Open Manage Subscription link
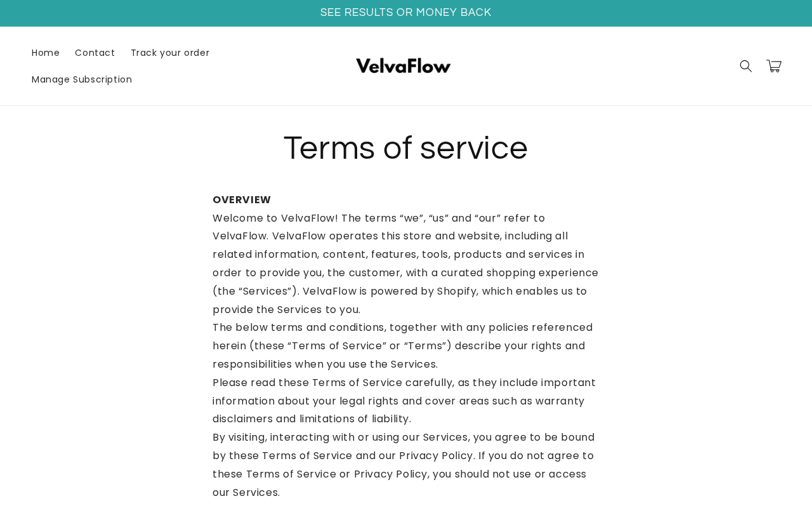This screenshot has height=508, width=812. click(x=82, y=79)
